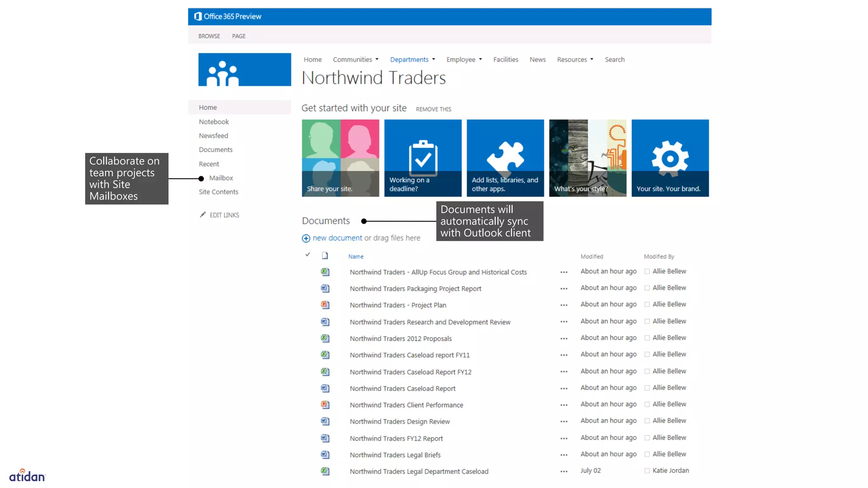Open News in top navigation
This screenshot has width=868, height=488.
(537, 60)
